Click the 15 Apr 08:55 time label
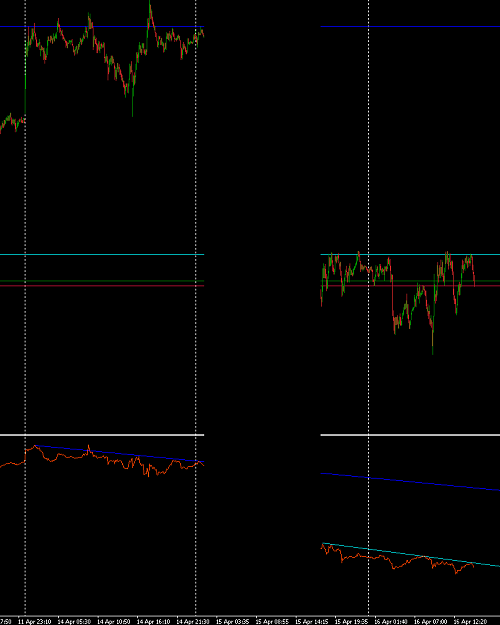The width and height of the screenshot is (500, 625). 272,621
